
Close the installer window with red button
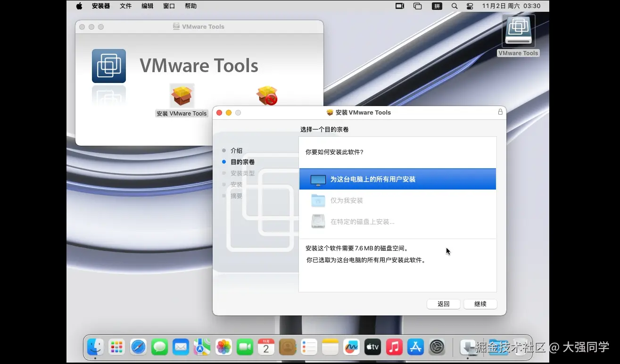click(219, 113)
